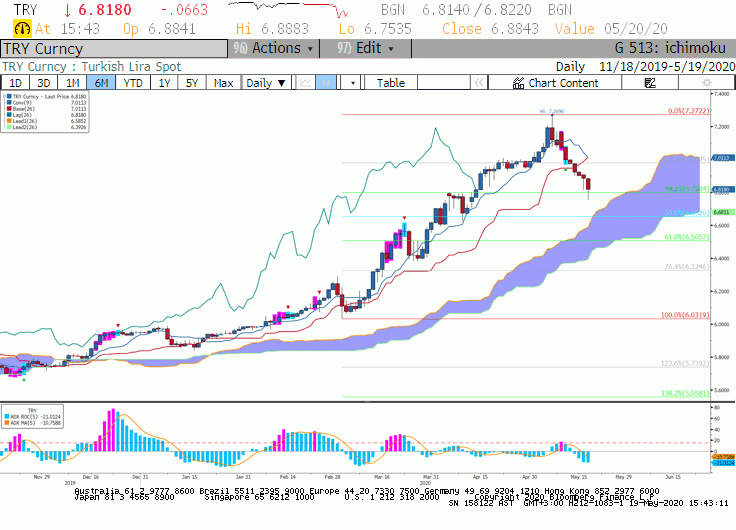This screenshot has height=530, width=736.
Task: Expand the Actions menu
Action: pyautogui.click(x=274, y=48)
